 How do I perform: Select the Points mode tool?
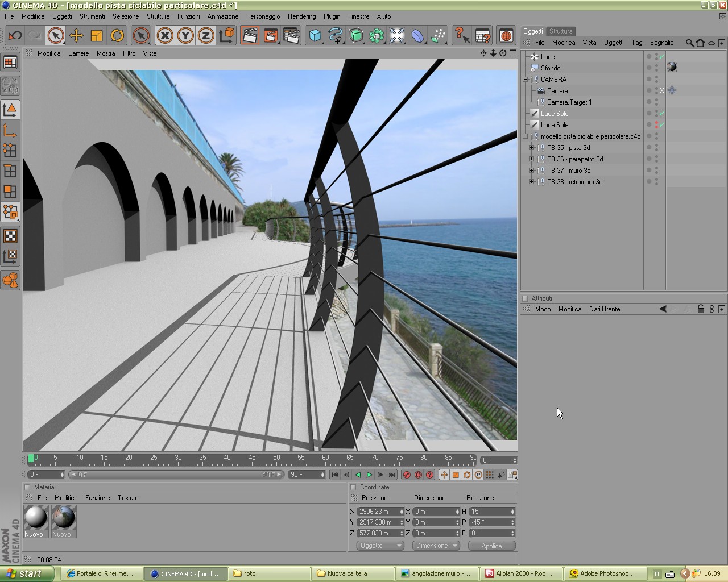click(10, 151)
